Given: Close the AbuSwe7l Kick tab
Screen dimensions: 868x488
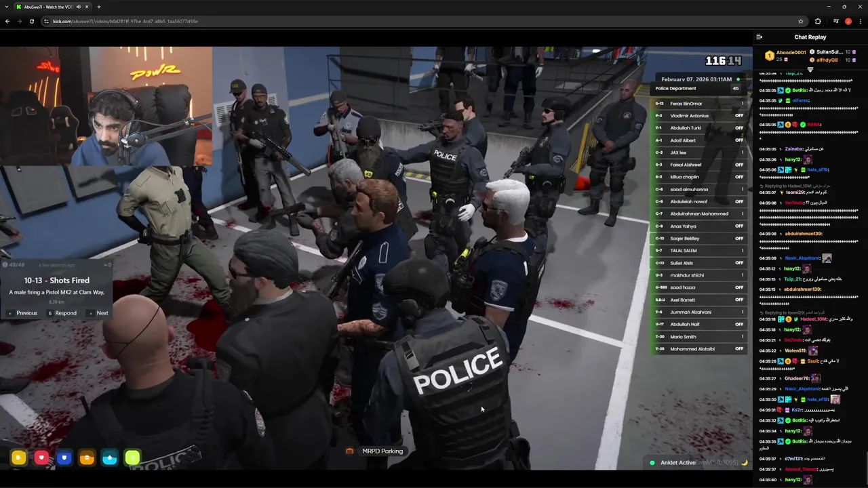Looking at the screenshot, I should pyautogui.click(x=87, y=7).
